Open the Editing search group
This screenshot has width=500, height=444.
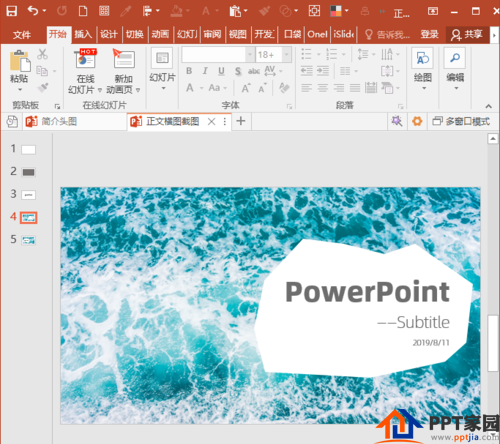click(x=455, y=69)
